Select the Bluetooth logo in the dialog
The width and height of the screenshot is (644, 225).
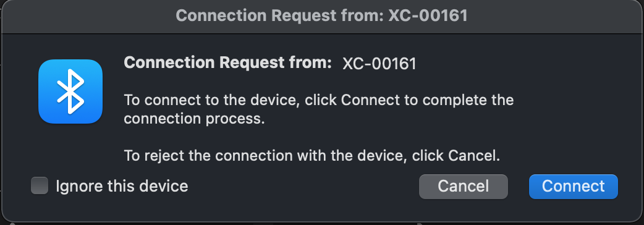pos(70,91)
